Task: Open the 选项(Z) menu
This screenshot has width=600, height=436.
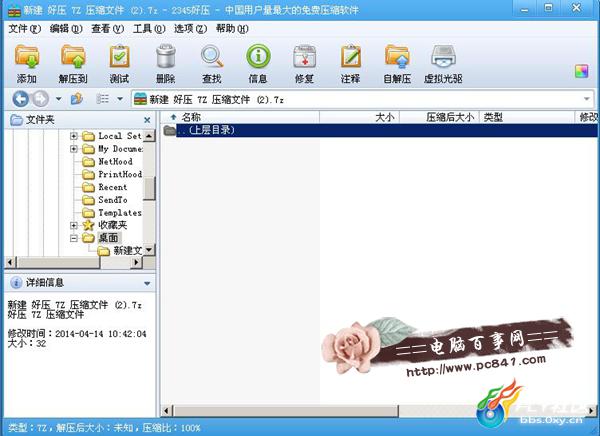Action: coord(191,29)
